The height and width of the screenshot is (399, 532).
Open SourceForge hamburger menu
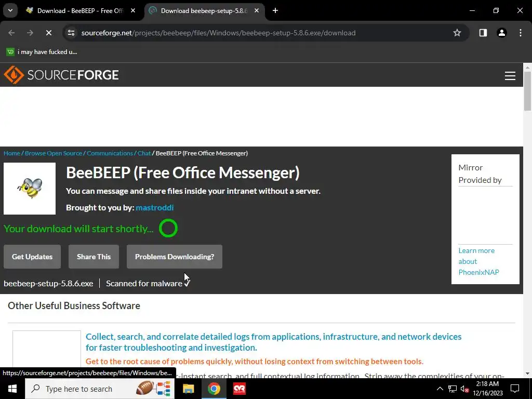tap(510, 75)
